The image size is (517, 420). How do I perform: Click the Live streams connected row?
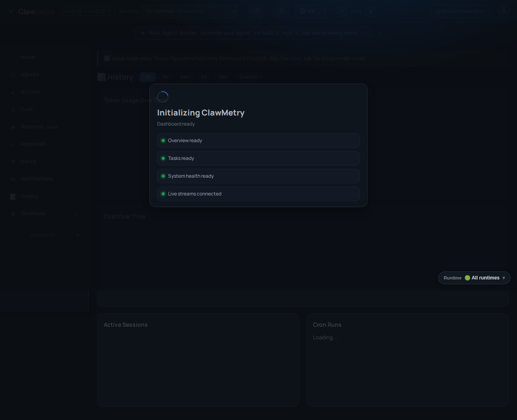click(258, 194)
